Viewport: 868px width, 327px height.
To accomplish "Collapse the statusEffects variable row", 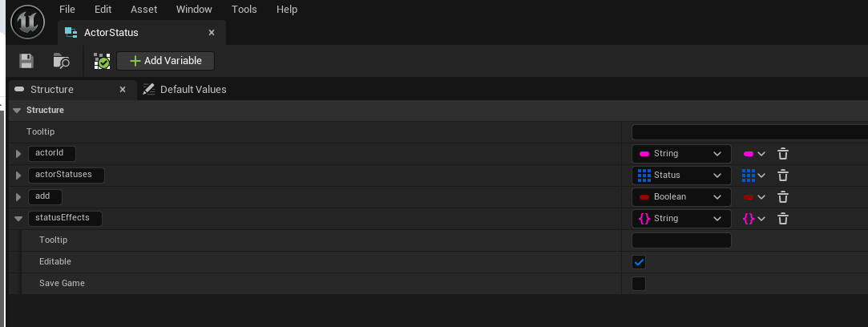I will (18, 219).
